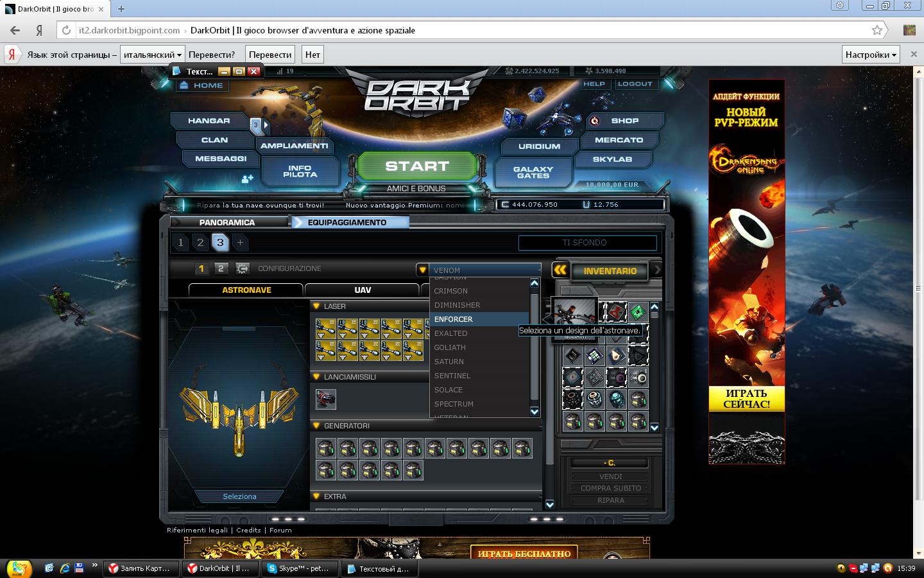Click the green START button
This screenshot has height=578, width=924.
point(416,166)
